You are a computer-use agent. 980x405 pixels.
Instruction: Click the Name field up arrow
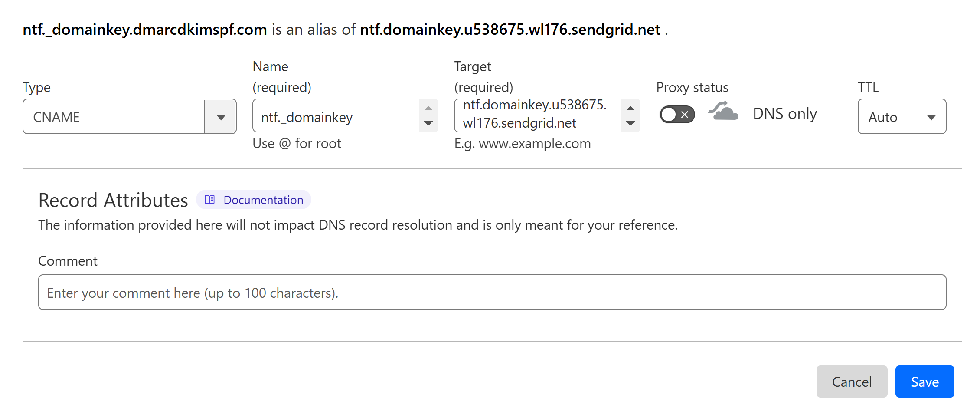[428, 108]
